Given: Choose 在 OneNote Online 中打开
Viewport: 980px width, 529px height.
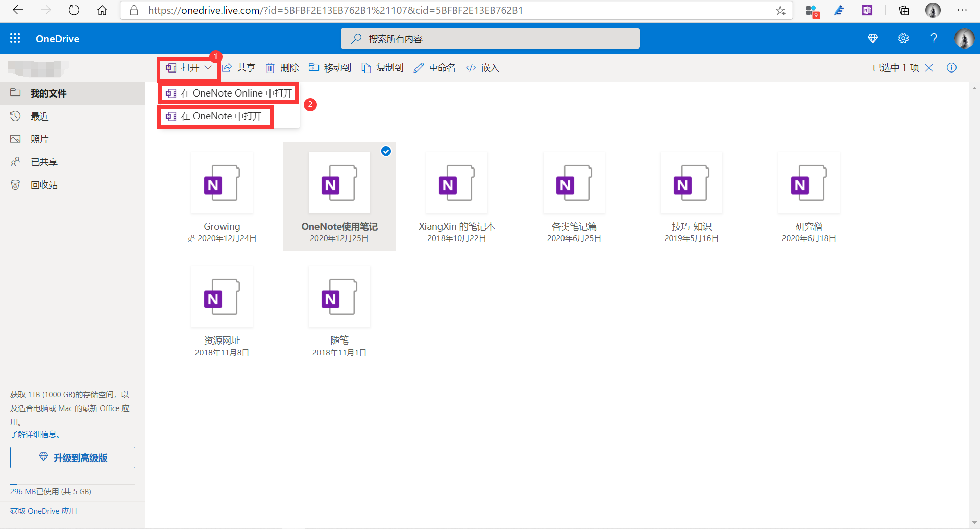Looking at the screenshot, I should pyautogui.click(x=228, y=93).
